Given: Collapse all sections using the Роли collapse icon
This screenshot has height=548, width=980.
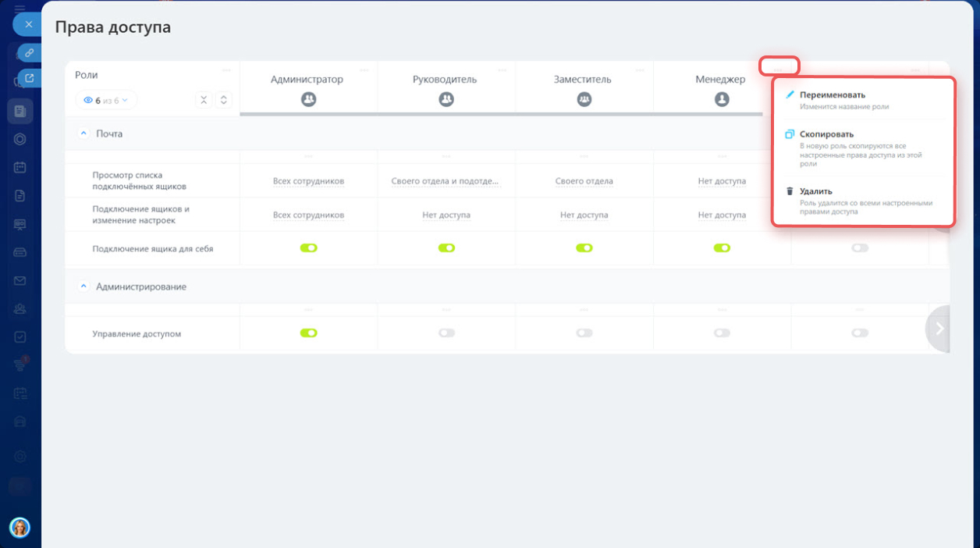Looking at the screenshot, I should coord(204,100).
